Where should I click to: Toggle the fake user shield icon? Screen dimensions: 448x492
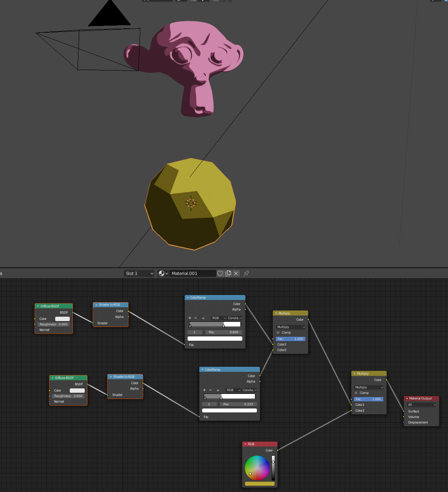[220, 273]
